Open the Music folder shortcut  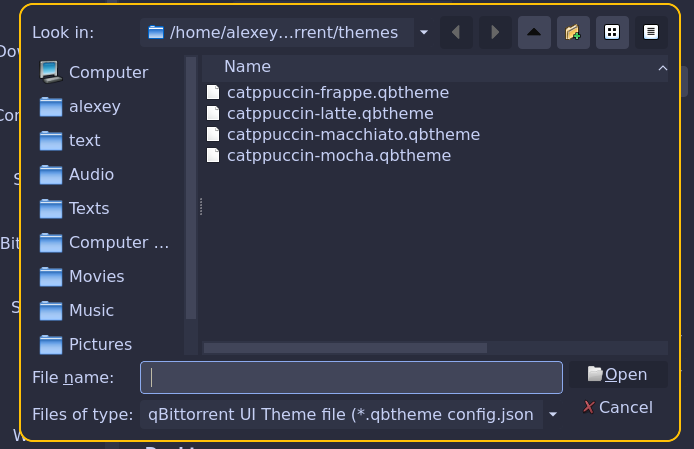[x=91, y=310]
